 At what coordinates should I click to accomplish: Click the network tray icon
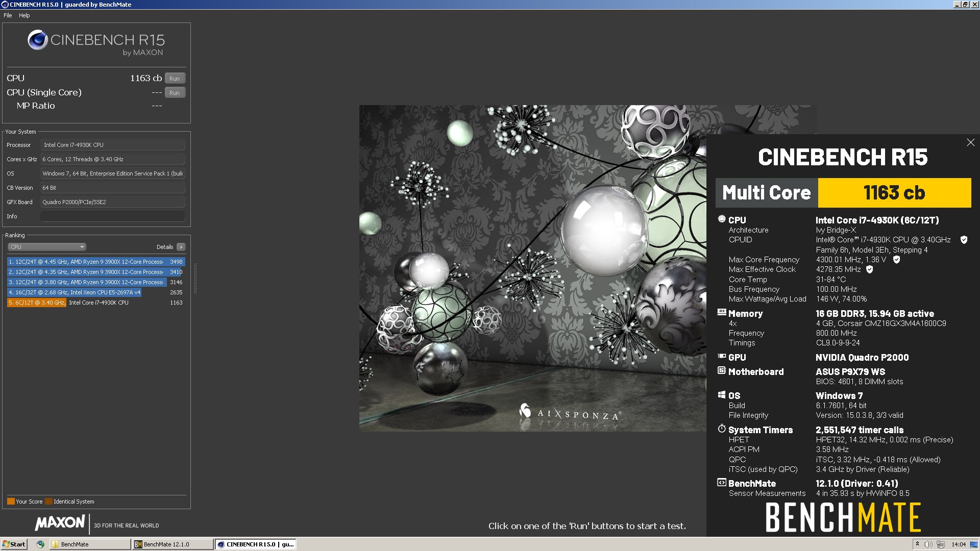(941, 544)
